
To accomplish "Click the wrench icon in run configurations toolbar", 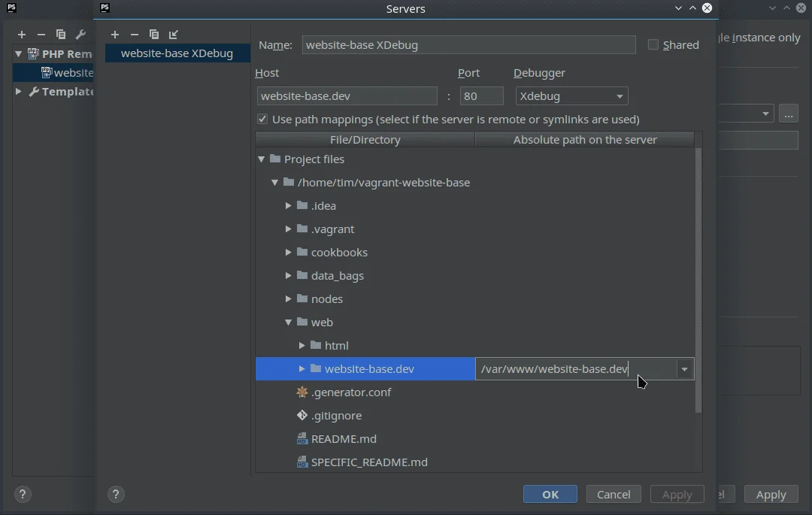I will click(x=80, y=35).
